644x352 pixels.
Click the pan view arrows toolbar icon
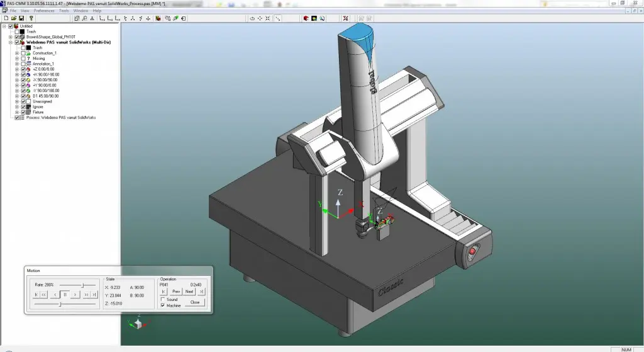coord(260,18)
